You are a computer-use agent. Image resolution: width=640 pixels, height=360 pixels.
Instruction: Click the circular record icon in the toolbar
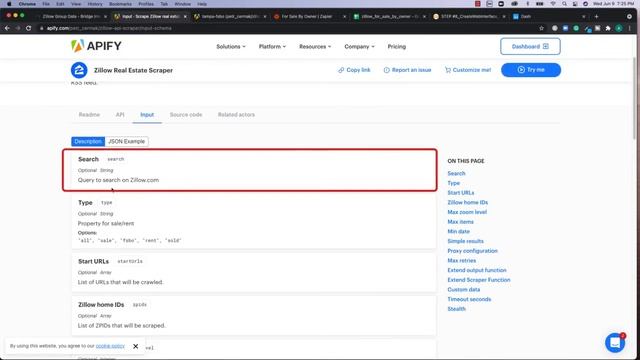(x=555, y=28)
